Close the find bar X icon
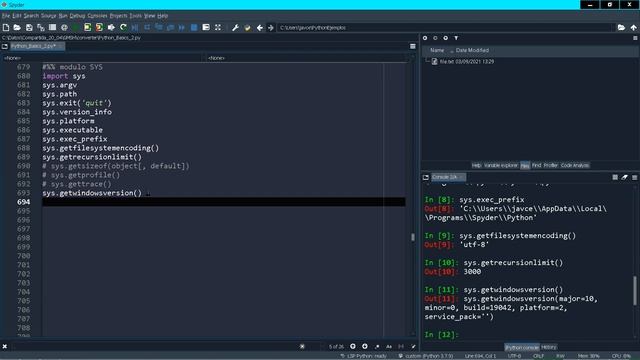The width and height of the screenshot is (640, 360). [x=5, y=347]
